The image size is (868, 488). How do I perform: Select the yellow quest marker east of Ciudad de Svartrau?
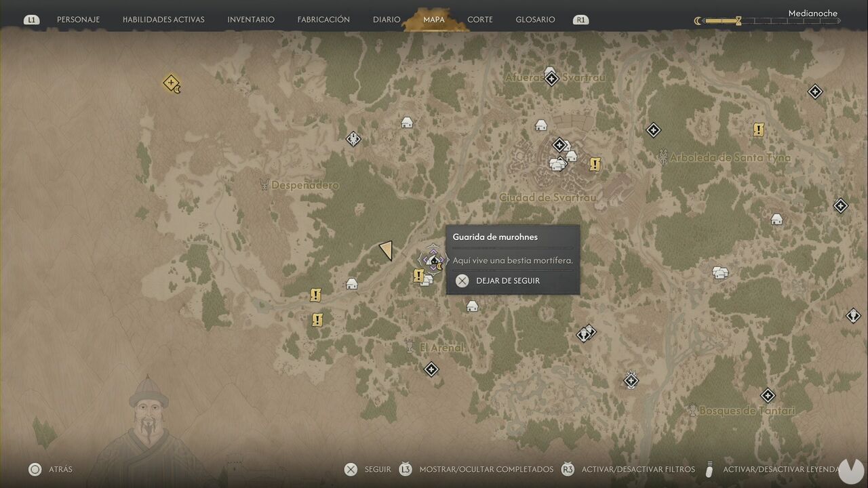[595, 164]
